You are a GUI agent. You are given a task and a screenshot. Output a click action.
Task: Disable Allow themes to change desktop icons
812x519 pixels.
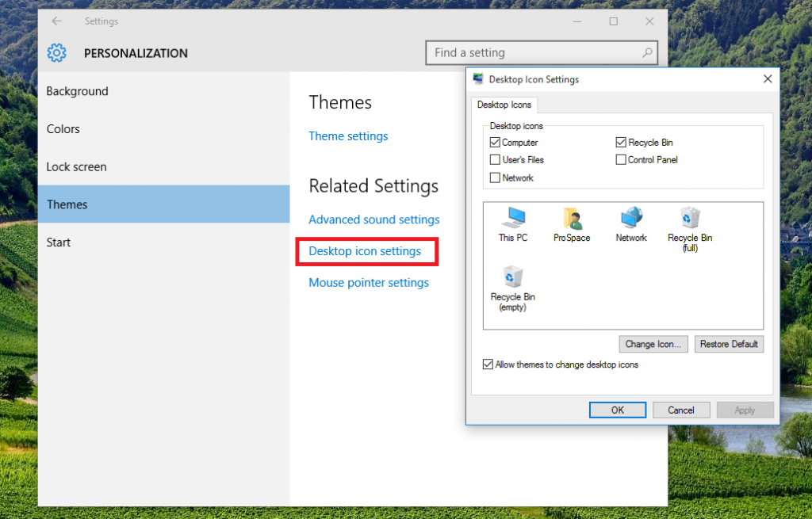pyautogui.click(x=489, y=364)
